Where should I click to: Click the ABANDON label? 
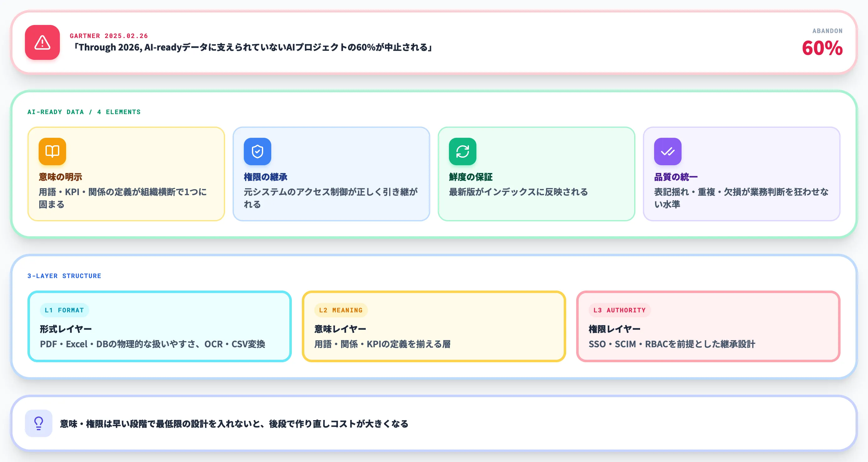pos(827,31)
